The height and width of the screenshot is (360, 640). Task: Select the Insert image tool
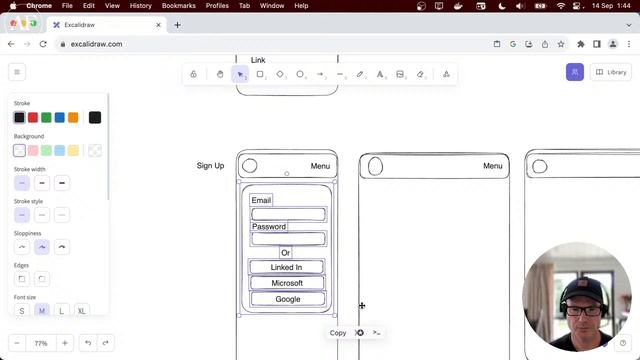[400, 74]
